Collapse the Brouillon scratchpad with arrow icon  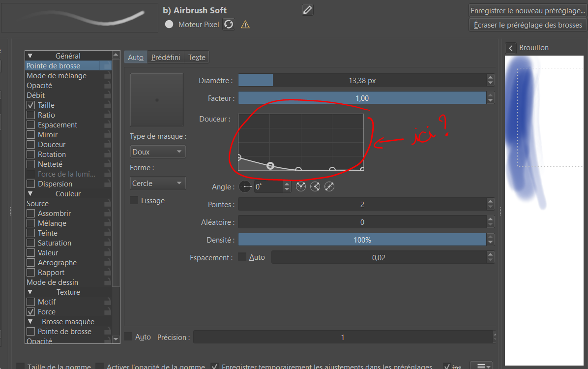coord(511,48)
